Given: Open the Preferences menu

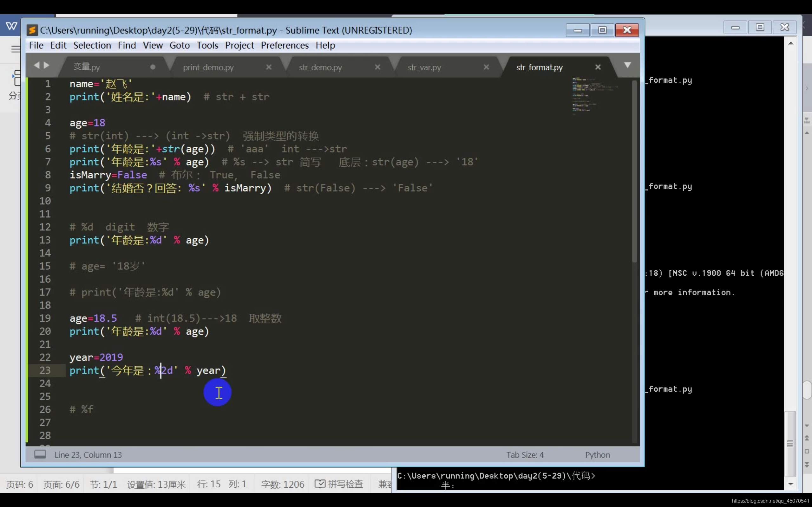Looking at the screenshot, I should click(285, 45).
